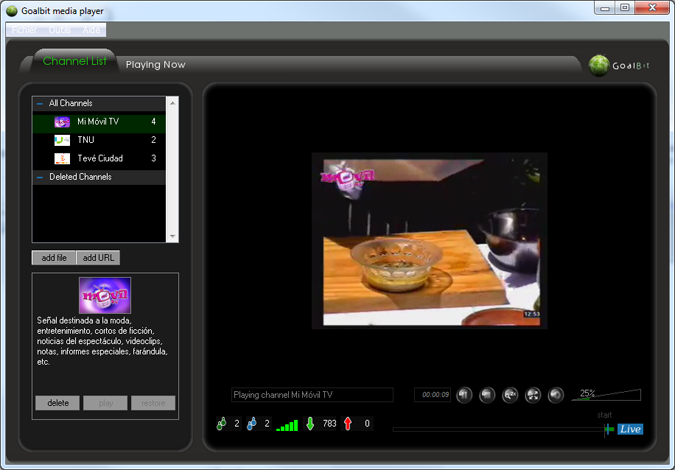Click the download rate value 783
675x470 pixels.
(x=329, y=424)
